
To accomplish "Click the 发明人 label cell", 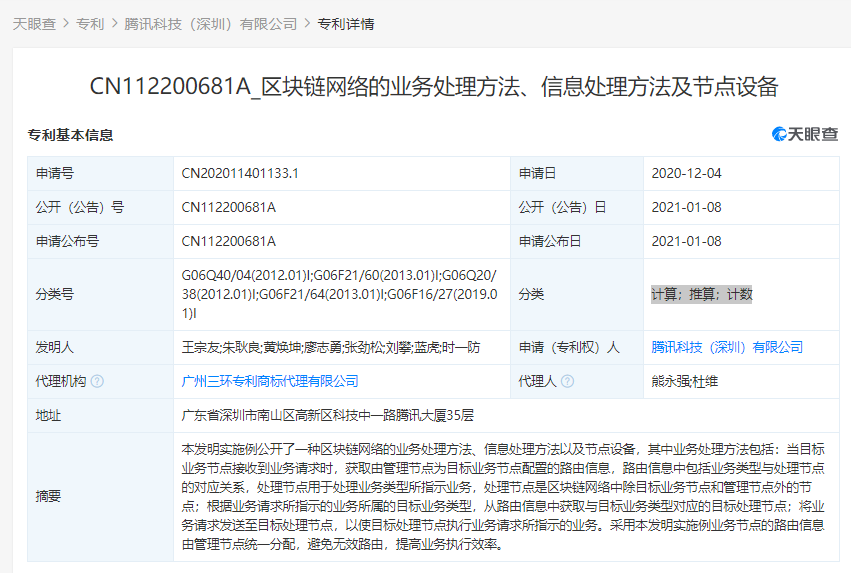I will (x=100, y=347).
